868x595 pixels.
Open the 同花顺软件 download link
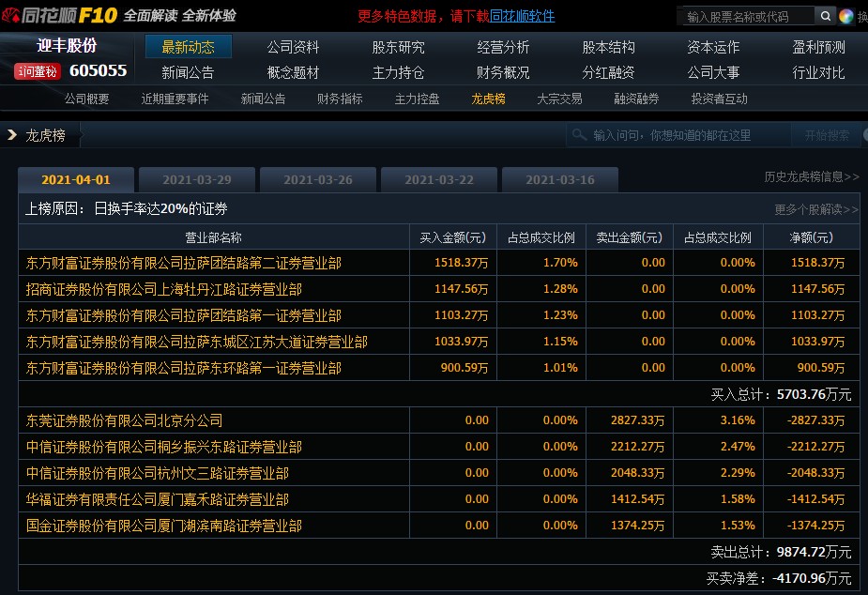(522, 16)
